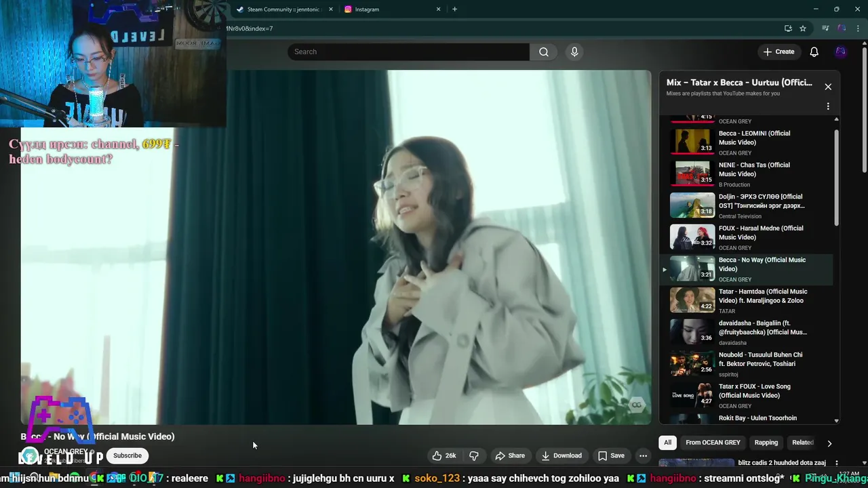The width and height of the screenshot is (868, 488).
Task: Play Tatar - Hamtdaa playlist video
Action: pyautogui.click(x=746, y=300)
